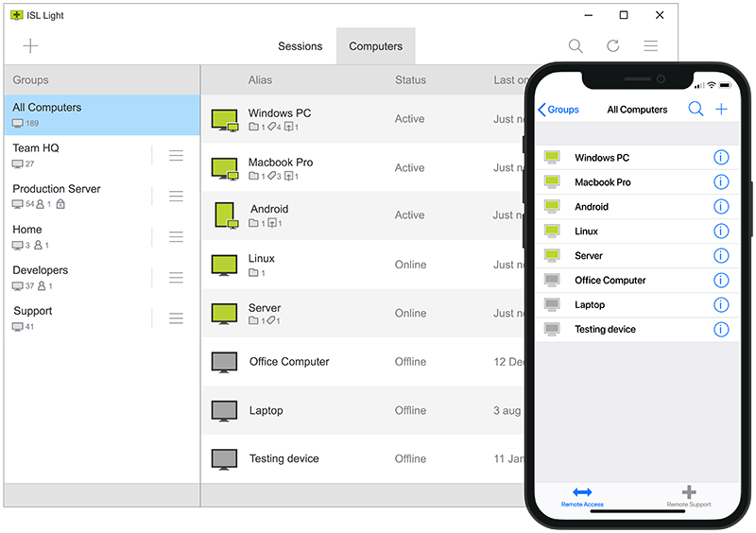This screenshot has width=756, height=533.
Task: Select the Production Server group
Action: point(77,196)
